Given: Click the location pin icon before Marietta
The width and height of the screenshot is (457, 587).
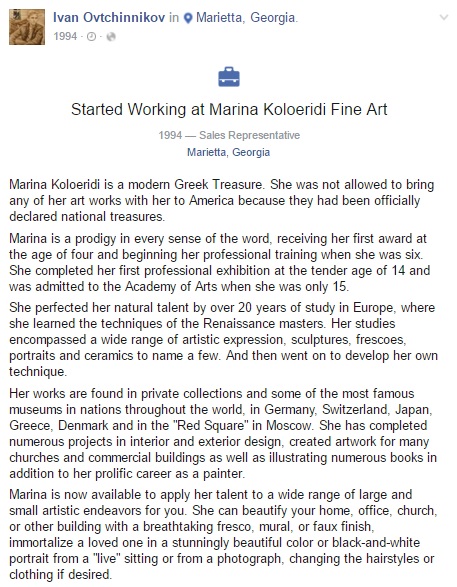Looking at the screenshot, I should coord(188,18).
